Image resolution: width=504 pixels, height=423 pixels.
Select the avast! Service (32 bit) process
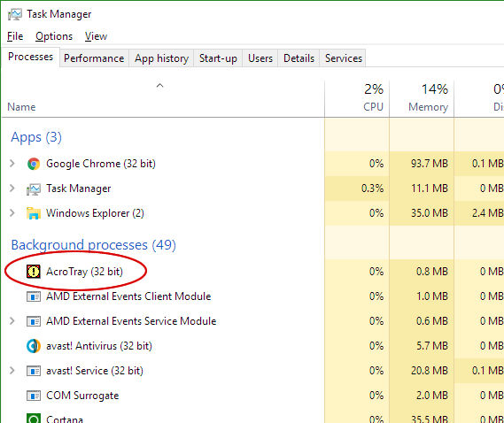coord(95,371)
